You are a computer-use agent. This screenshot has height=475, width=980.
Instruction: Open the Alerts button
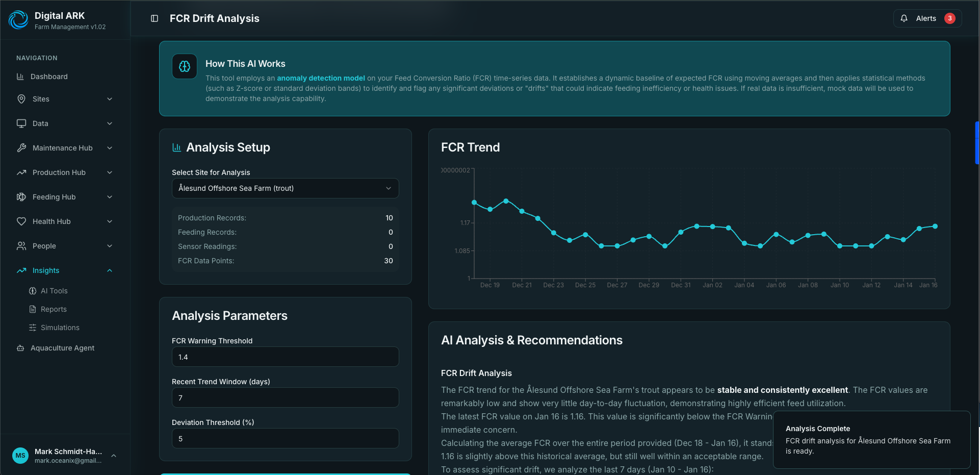927,18
